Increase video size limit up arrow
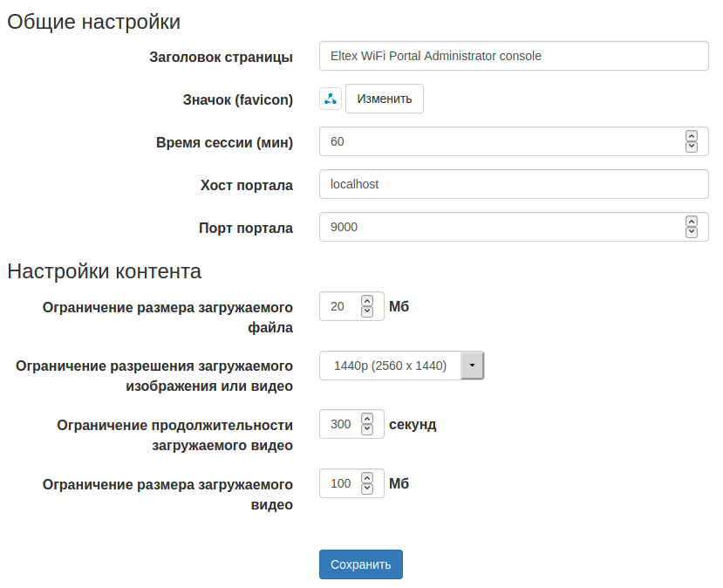The image size is (723, 588). 367,478
